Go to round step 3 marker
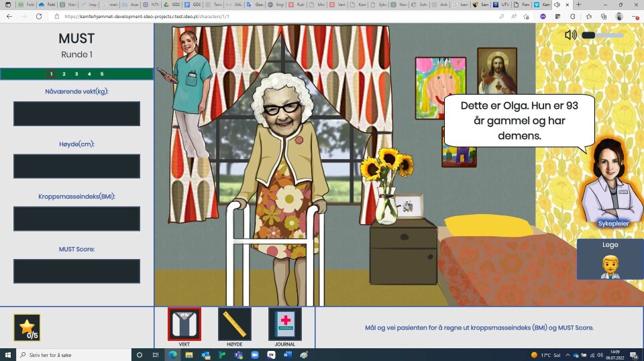Image resolution: width=644 pixels, height=361 pixels. [x=76, y=74]
